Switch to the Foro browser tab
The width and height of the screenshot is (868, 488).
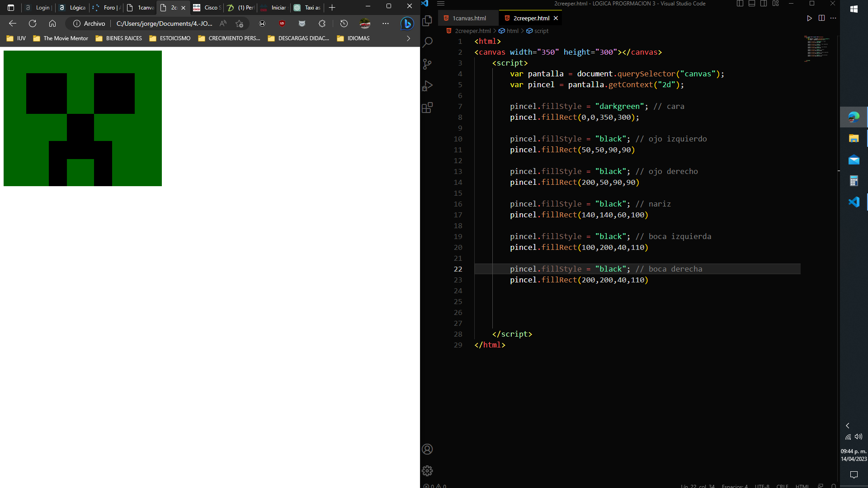click(x=107, y=8)
